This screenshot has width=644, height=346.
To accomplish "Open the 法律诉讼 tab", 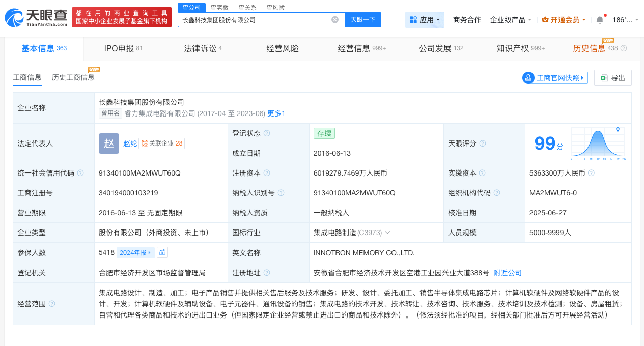I will pyautogui.click(x=203, y=48).
